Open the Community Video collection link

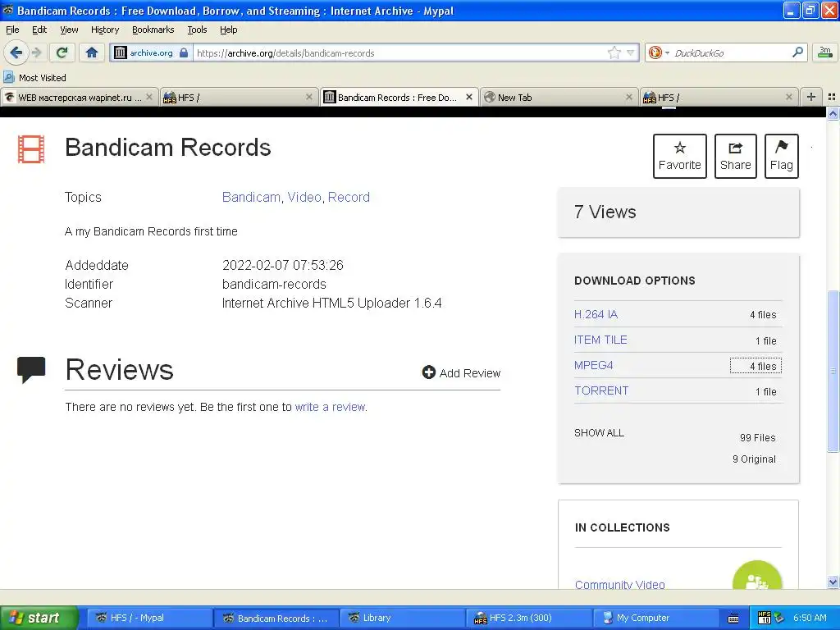tap(620, 584)
